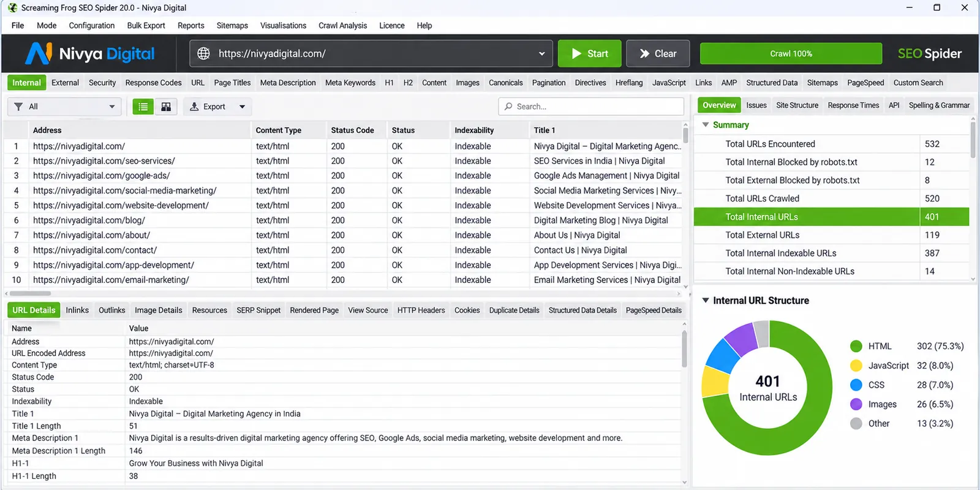Open the Visualisations menu
980x490 pixels.
[x=283, y=26]
